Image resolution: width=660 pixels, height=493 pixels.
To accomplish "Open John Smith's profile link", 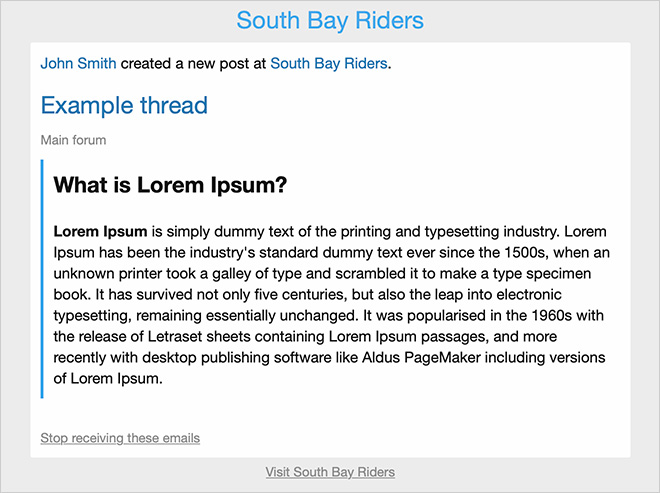I will pos(78,63).
